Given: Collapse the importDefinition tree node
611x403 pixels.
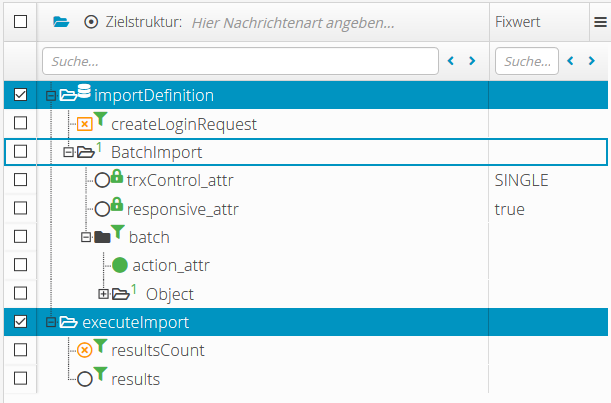Looking at the screenshot, I should click(x=51, y=96).
